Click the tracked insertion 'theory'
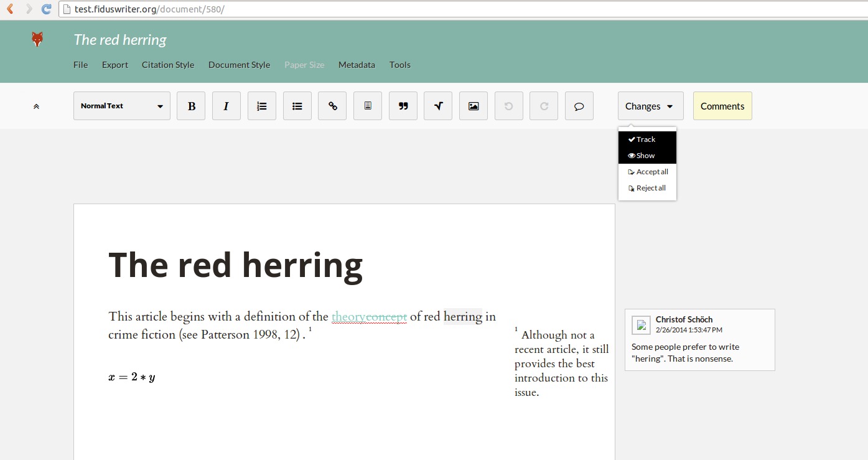 348,317
